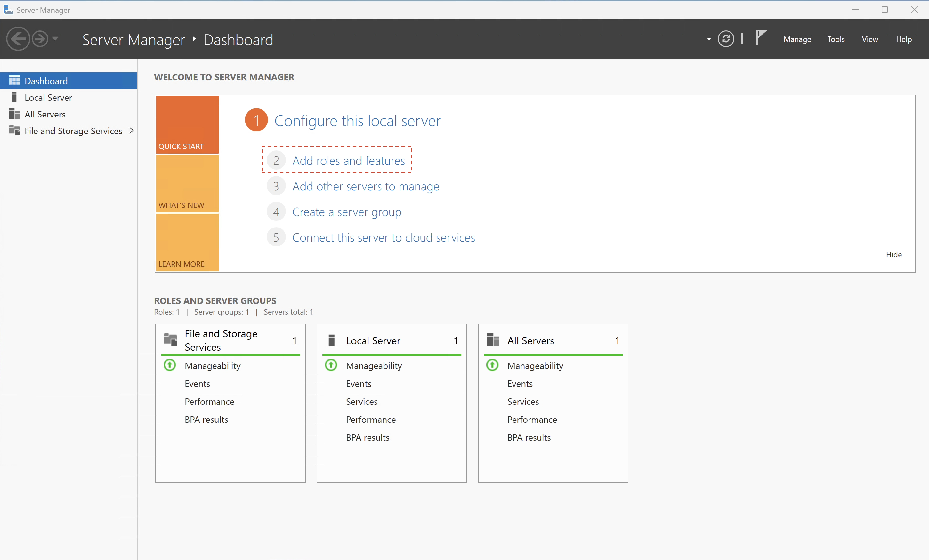Click the Refresh icon in header
The height and width of the screenshot is (560, 929).
[x=725, y=39]
